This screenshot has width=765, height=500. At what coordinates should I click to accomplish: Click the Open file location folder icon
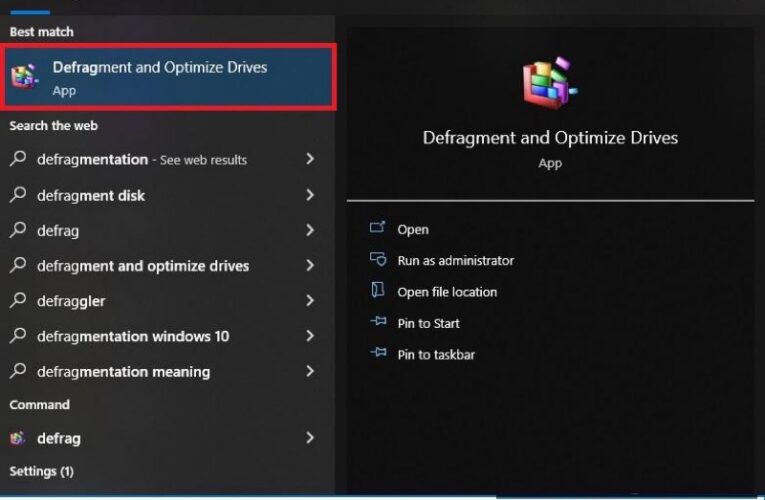click(x=378, y=290)
